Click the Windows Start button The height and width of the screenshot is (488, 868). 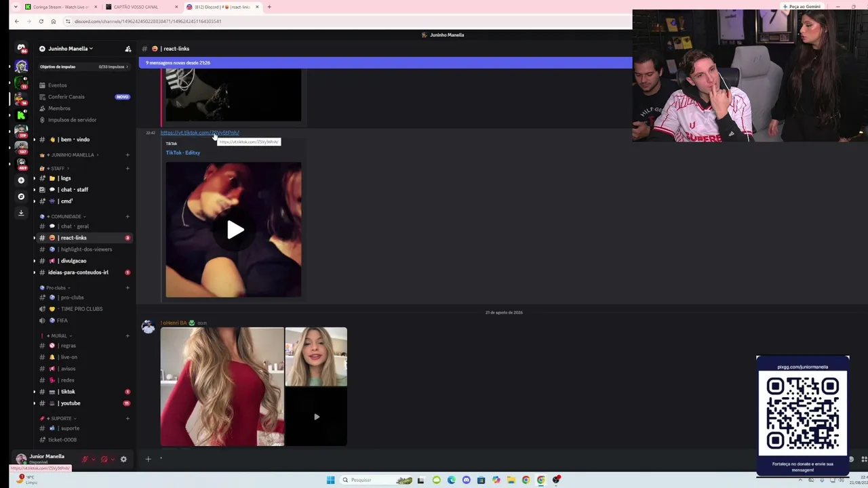pyautogui.click(x=330, y=480)
